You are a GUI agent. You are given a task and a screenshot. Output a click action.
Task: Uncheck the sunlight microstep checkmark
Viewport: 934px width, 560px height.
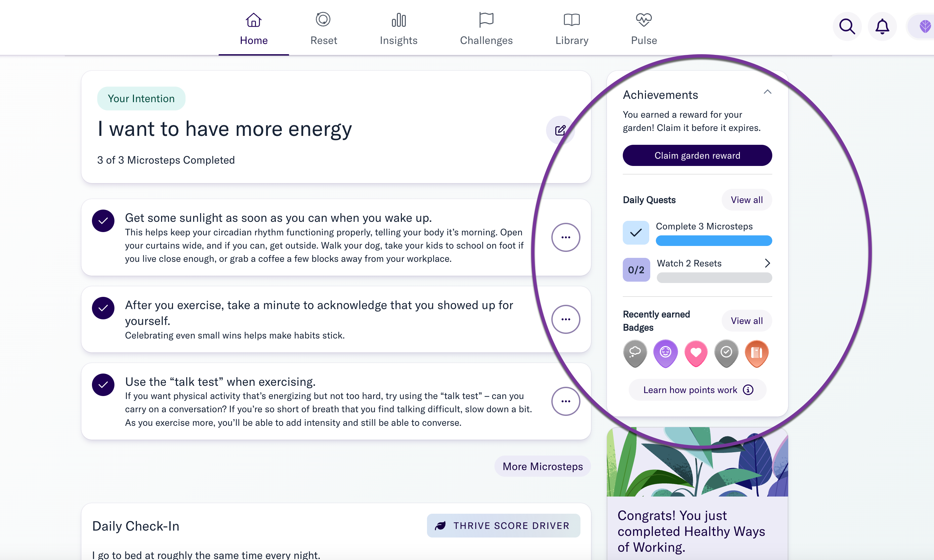point(103,221)
